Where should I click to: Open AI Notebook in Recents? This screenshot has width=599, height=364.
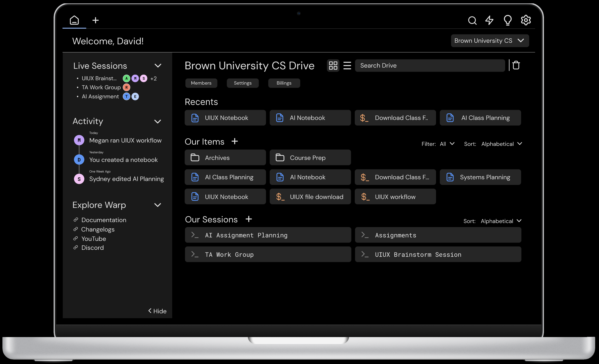click(310, 118)
